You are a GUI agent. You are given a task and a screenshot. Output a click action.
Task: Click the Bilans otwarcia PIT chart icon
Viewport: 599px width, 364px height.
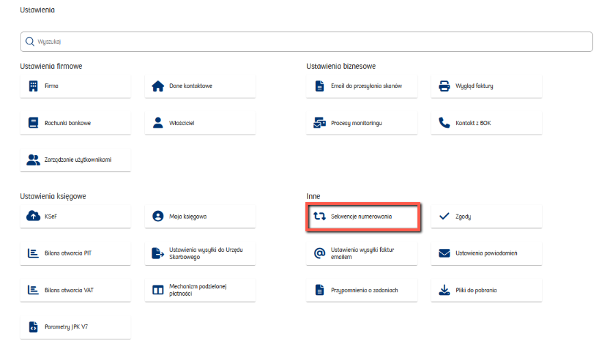(x=34, y=253)
